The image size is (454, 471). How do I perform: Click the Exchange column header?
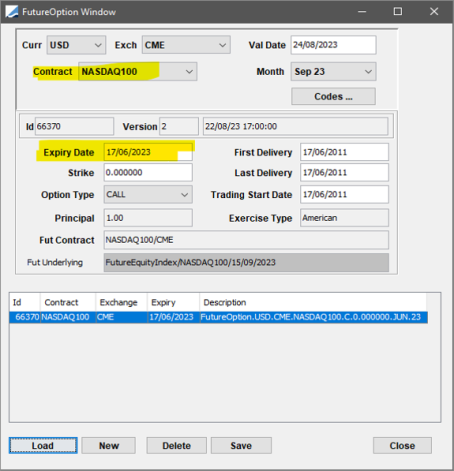coord(122,302)
